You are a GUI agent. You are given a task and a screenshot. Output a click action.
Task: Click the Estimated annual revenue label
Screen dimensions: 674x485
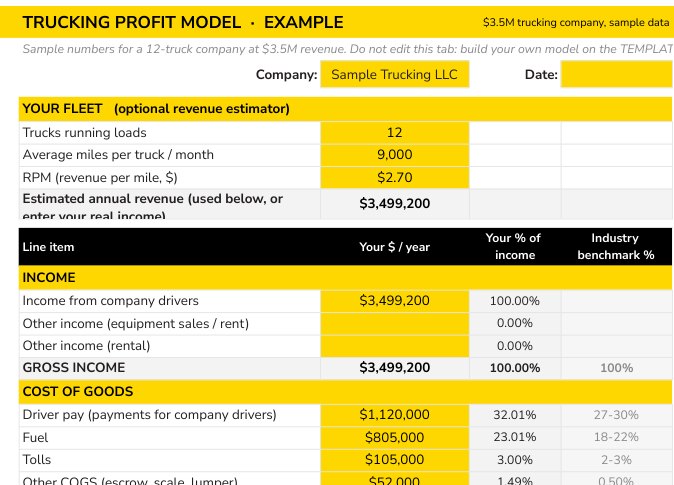pos(153,206)
